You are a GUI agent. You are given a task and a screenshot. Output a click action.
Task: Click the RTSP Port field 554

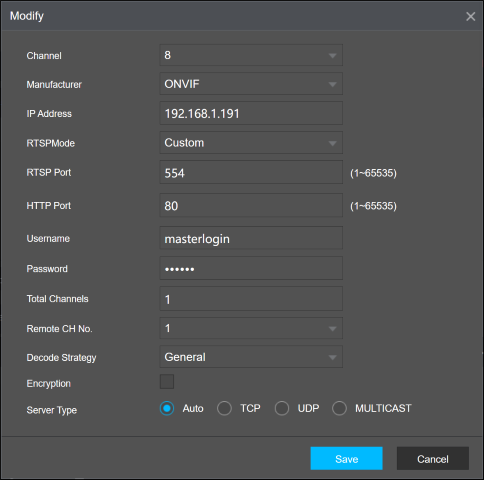251,172
